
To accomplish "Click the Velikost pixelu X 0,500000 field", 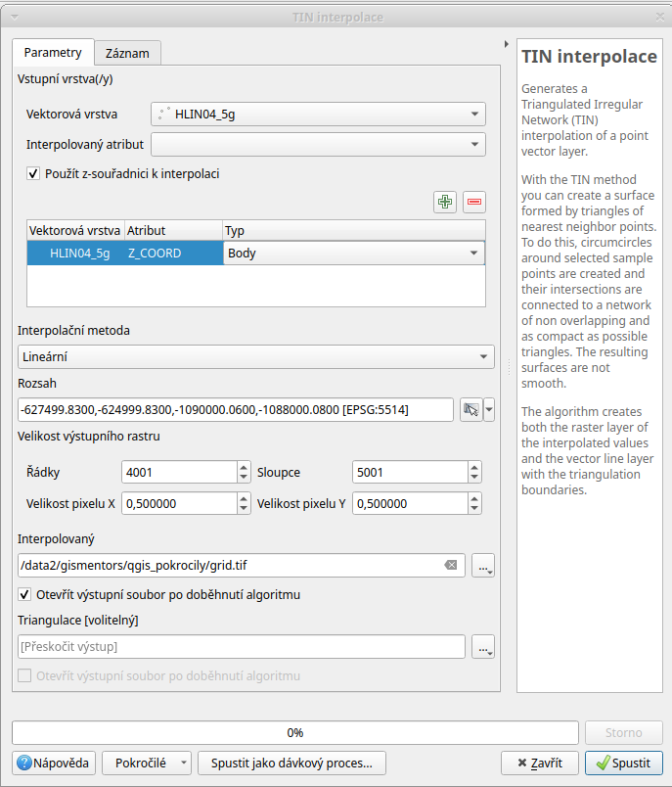I will (180, 503).
